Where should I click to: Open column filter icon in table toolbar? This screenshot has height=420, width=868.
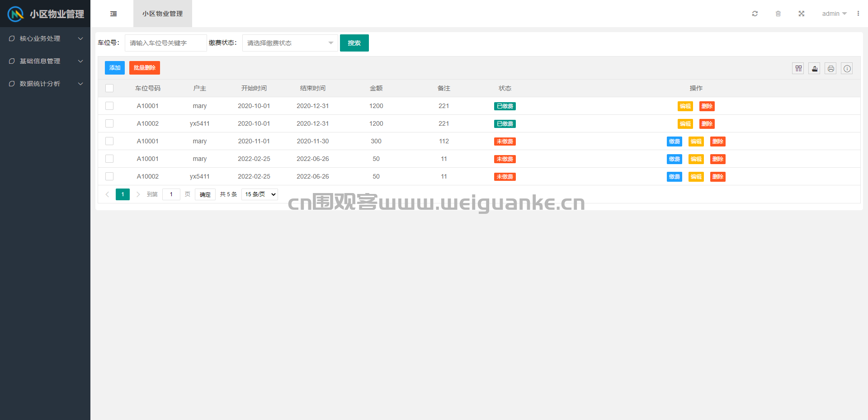pos(798,68)
